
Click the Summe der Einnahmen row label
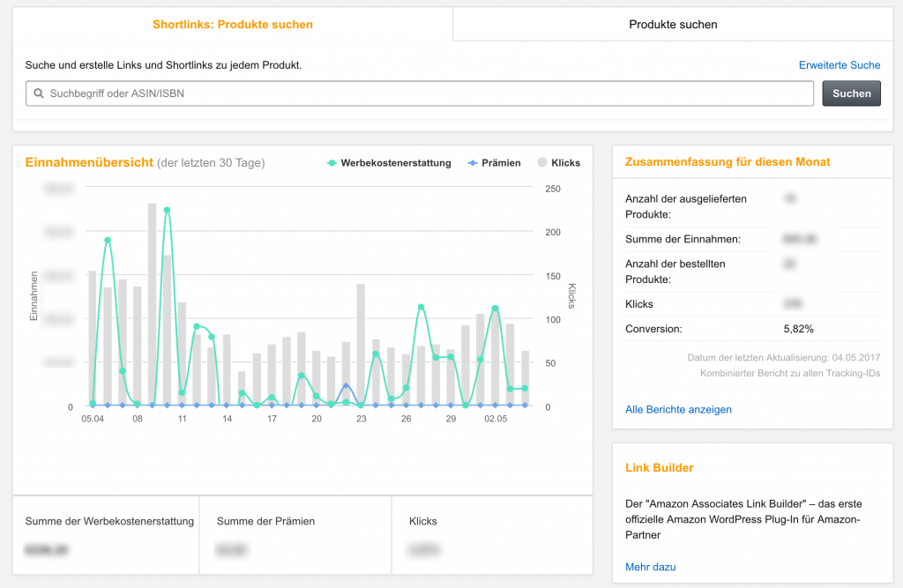pos(683,239)
